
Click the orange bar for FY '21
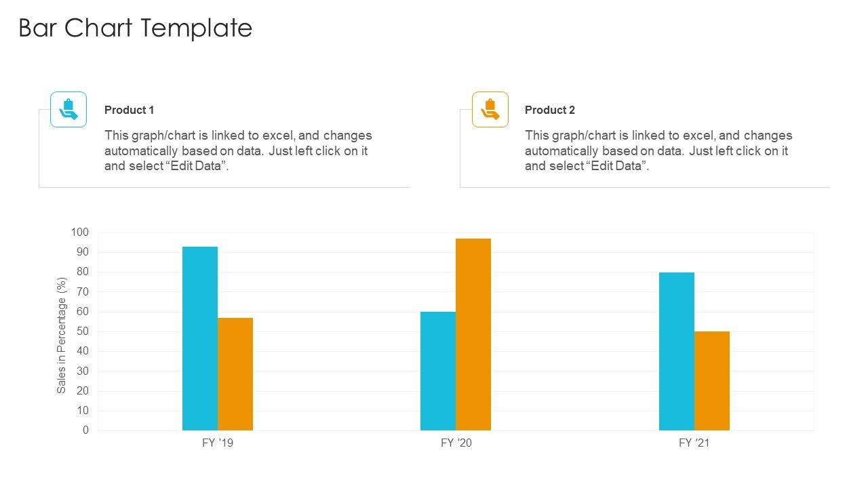(712, 381)
